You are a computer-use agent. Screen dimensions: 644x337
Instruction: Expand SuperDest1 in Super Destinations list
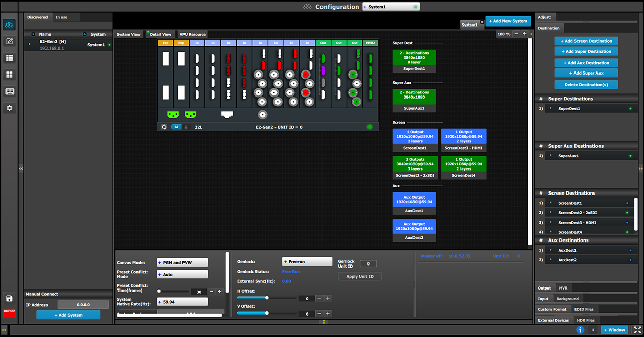551,108
